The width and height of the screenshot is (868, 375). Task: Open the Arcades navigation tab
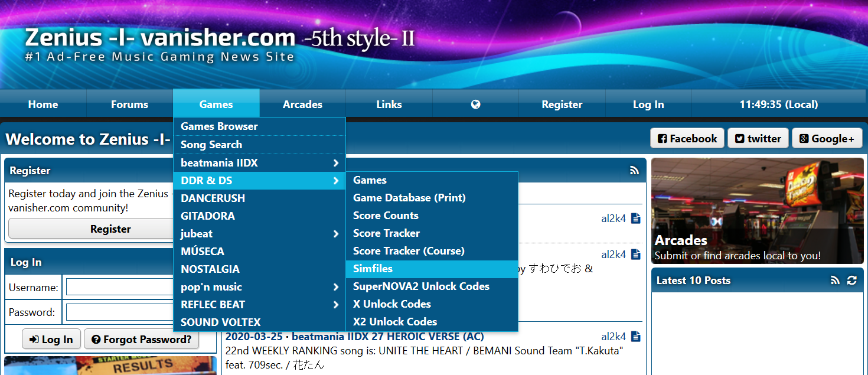[x=302, y=105]
